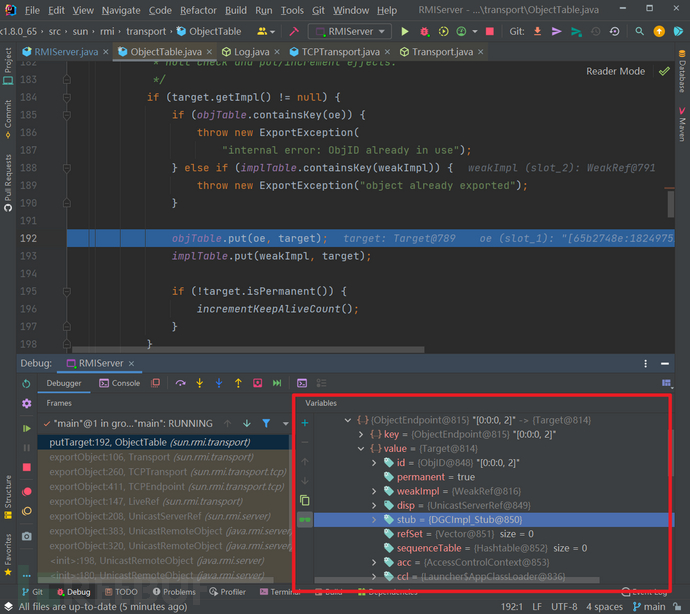
Task: Open the Profiler tool window
Action: (228, 592)
